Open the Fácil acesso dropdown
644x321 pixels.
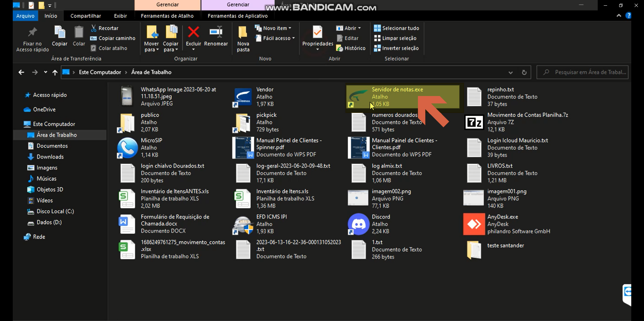(275, 38)
